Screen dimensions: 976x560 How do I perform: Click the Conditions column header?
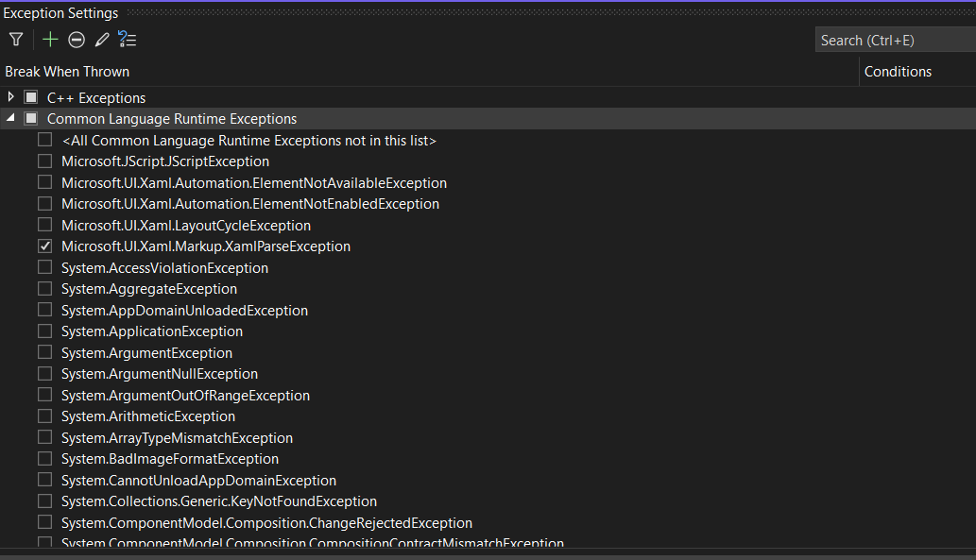(898, 72)
